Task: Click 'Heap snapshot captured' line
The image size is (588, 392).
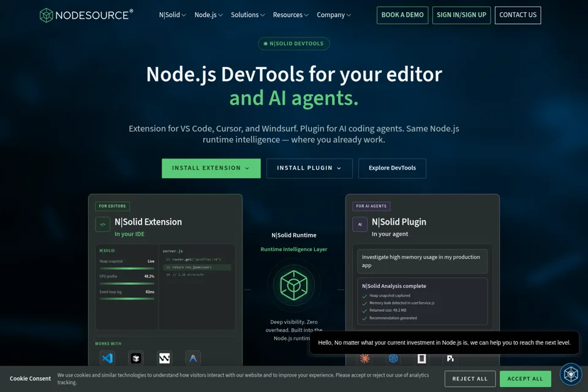Action: tap(390, 296)
